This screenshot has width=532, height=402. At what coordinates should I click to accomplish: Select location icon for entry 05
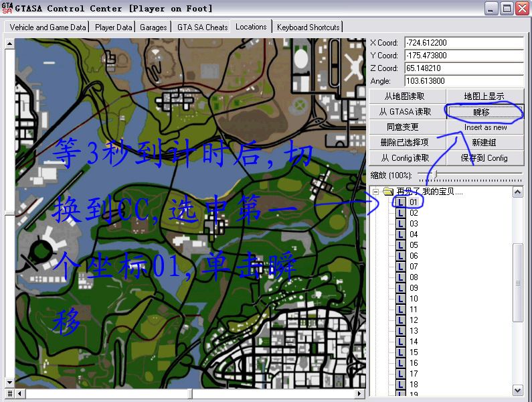(401, 245)
